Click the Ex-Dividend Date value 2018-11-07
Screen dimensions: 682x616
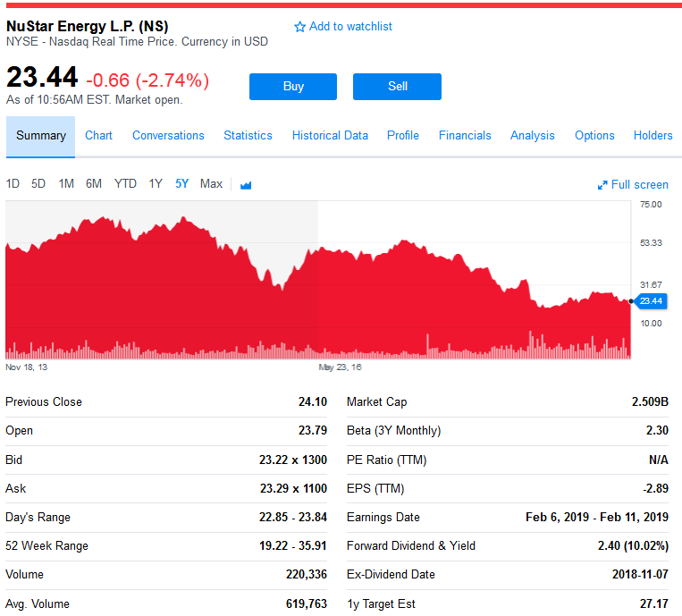[640, 575]
